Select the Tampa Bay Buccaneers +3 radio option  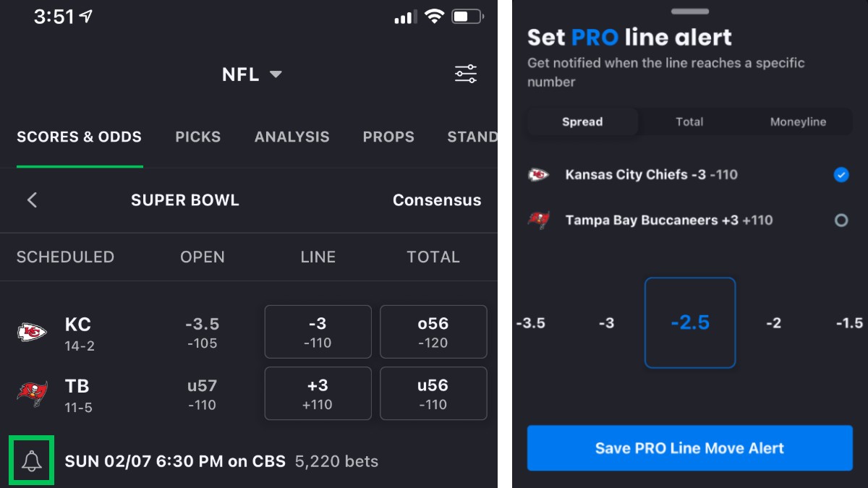(x=841, y=221)
